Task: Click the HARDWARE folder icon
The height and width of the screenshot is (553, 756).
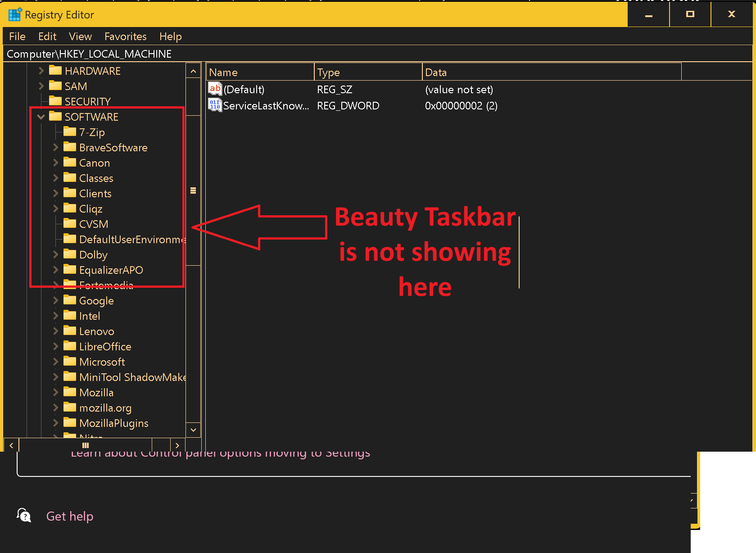Action: click(x=55, y=70)
